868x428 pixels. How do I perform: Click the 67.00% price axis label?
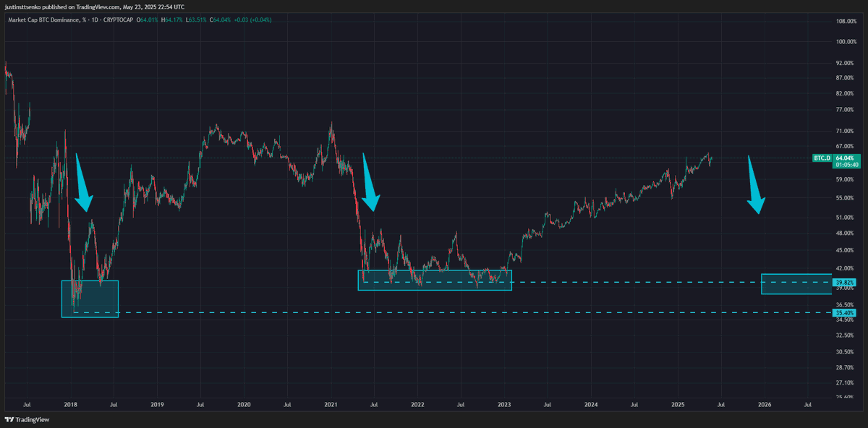pos(845,145)
